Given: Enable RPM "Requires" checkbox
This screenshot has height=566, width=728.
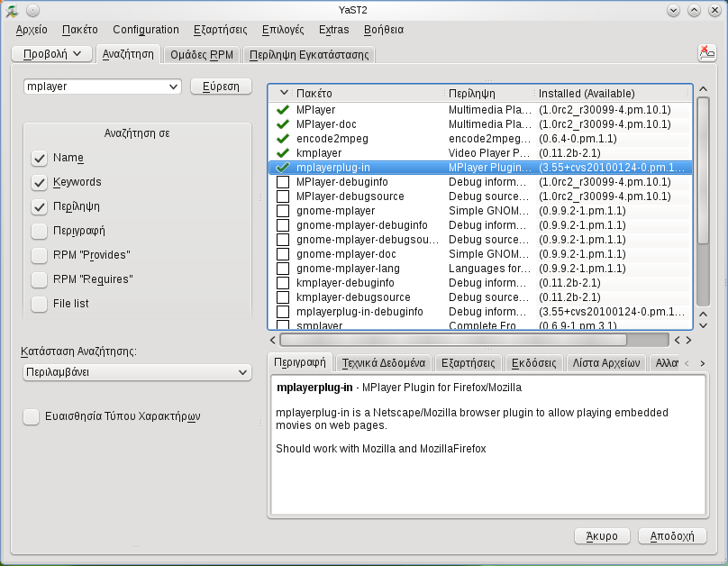Looking at the screenshot, I should point(40,279).
